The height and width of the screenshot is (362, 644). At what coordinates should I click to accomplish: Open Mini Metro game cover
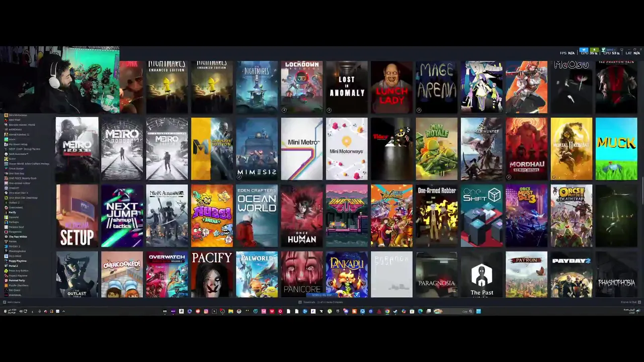point(302,149)
